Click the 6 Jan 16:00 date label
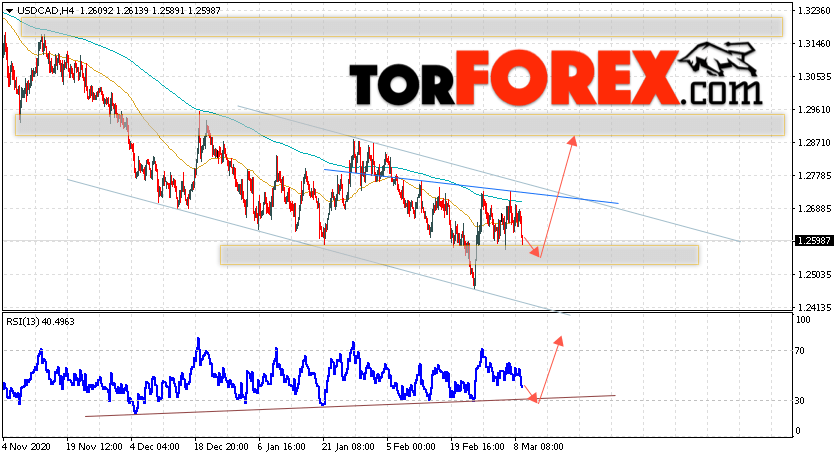The image size is (838, 458). click(x=282, y=446)
